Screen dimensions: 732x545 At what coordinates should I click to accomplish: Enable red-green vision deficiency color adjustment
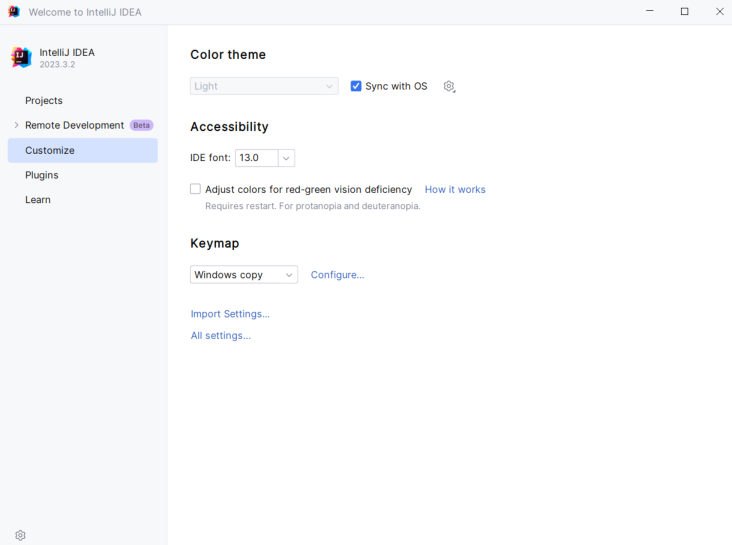click(195, 189)
